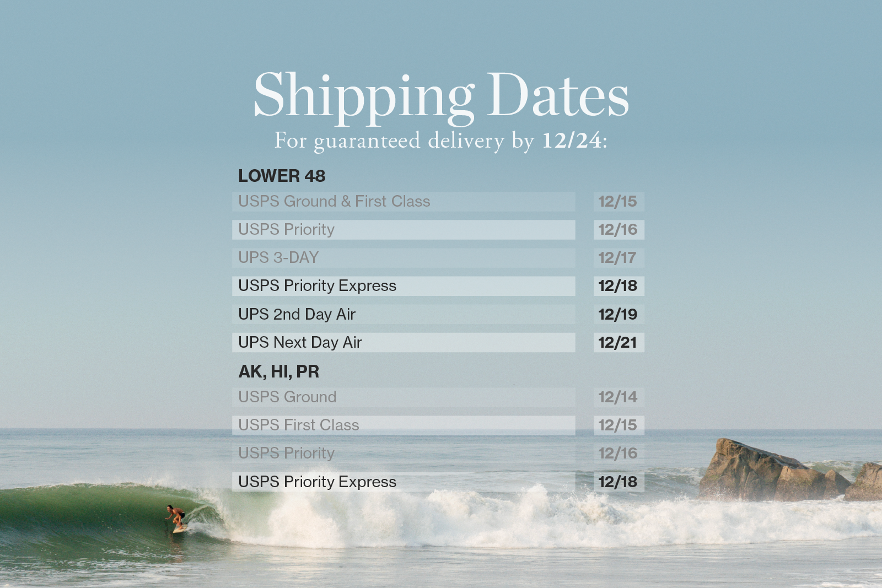882x588 pixels.
Task: Select the LOWER 48 section heading
Action: pyautogui.click(x=282, y=176)
